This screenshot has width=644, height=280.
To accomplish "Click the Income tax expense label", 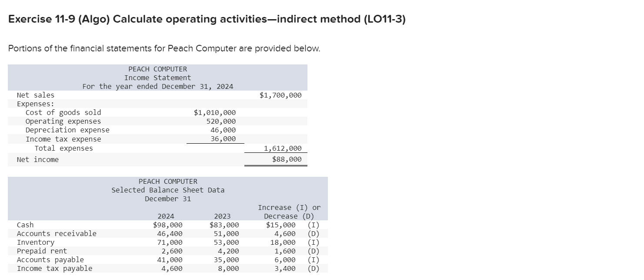I will click(x=63, y=139).
